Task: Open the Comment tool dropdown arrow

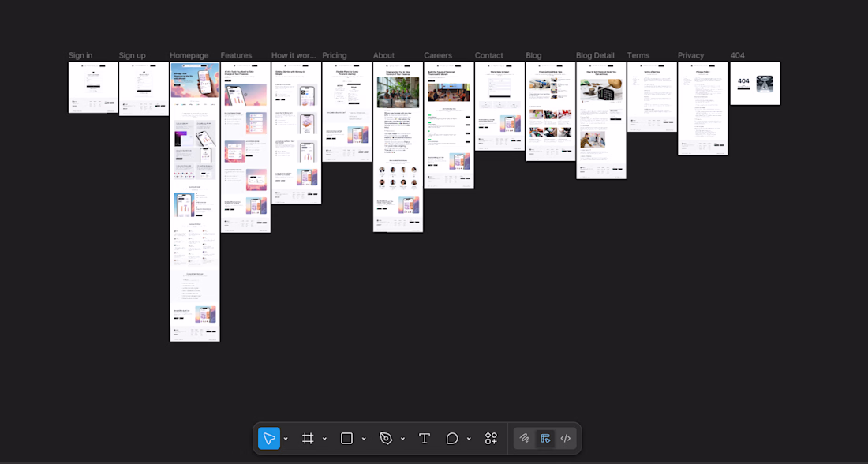Action: (469, 439)
